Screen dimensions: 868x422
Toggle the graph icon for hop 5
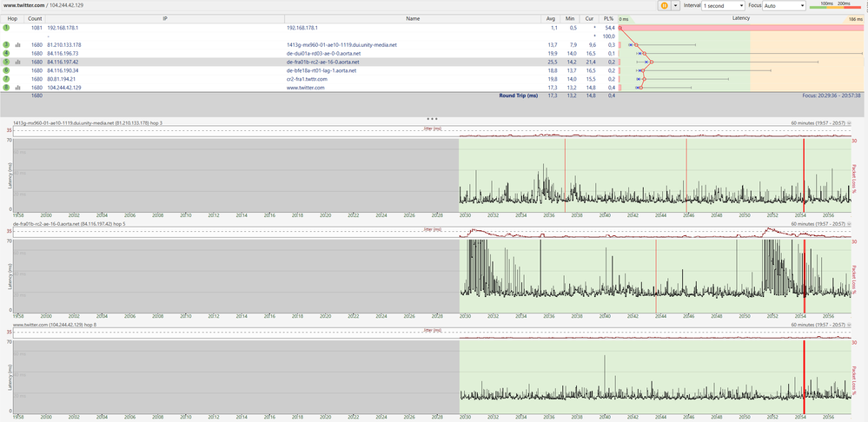pos(17,63)
